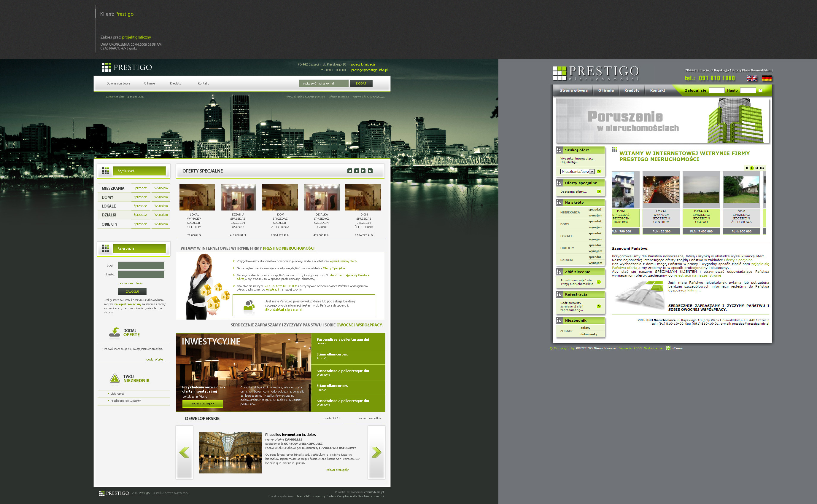Image resolution: width=817 pixels, height=504 pixels.
Task: Click the Hasło input field under Rejestracja
Action: pos(141,274)
